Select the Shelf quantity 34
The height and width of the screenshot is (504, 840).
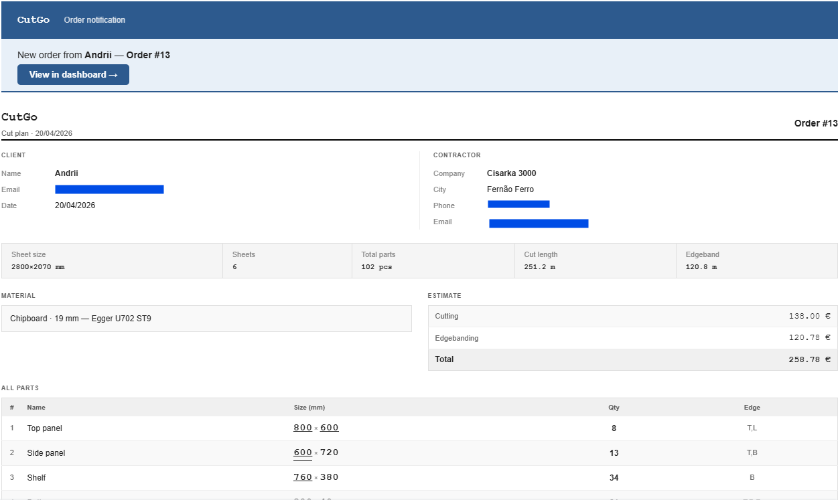click(614, 478)
